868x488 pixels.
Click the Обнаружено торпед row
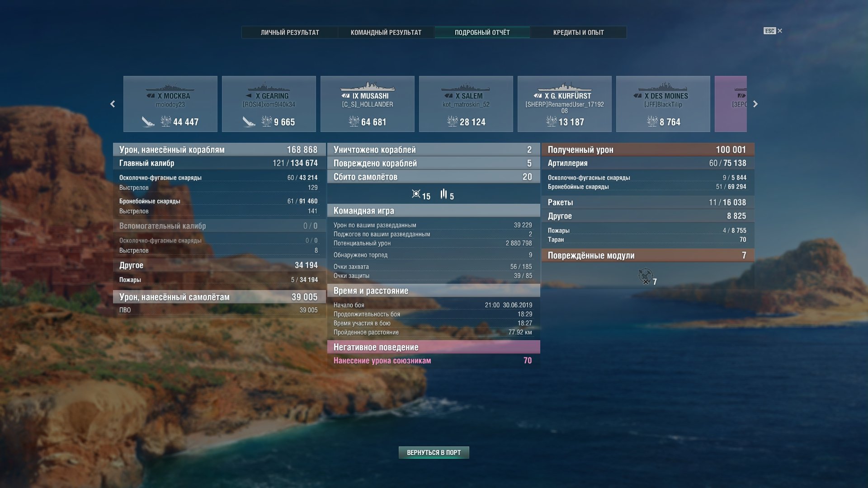pyautogui.click(x=434, y=255)
